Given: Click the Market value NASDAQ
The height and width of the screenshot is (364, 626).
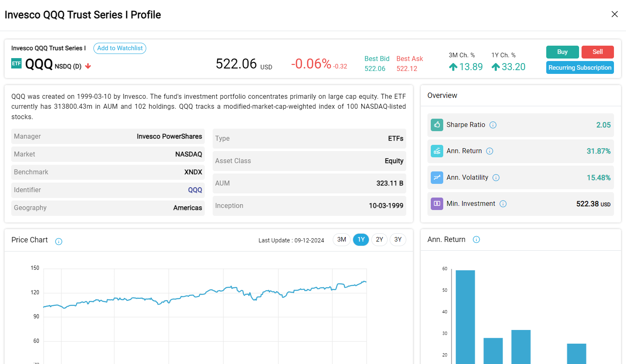Looking at the screenshot, I should pyautogui.click(x=189, y=154).
